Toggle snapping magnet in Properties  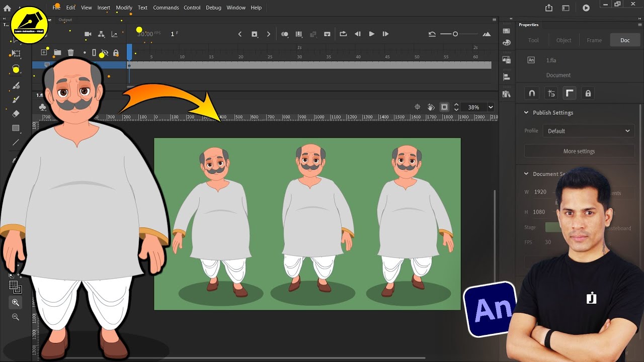click(532, 94)
